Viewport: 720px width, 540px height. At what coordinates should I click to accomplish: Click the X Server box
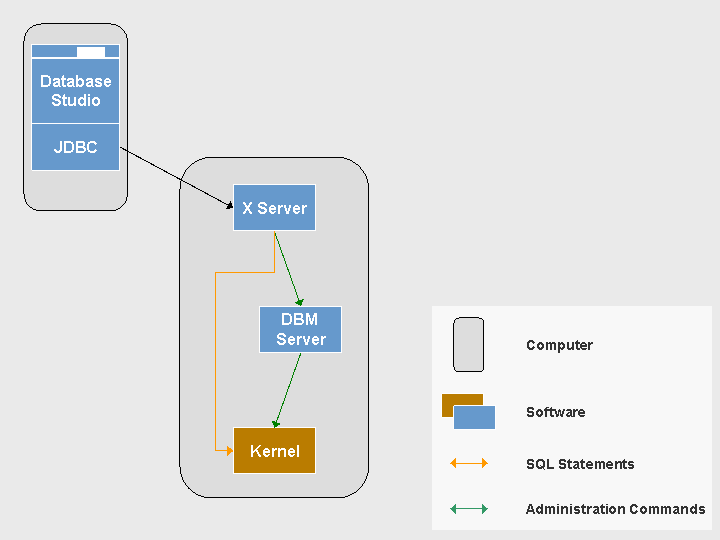[x=274, y=208]
